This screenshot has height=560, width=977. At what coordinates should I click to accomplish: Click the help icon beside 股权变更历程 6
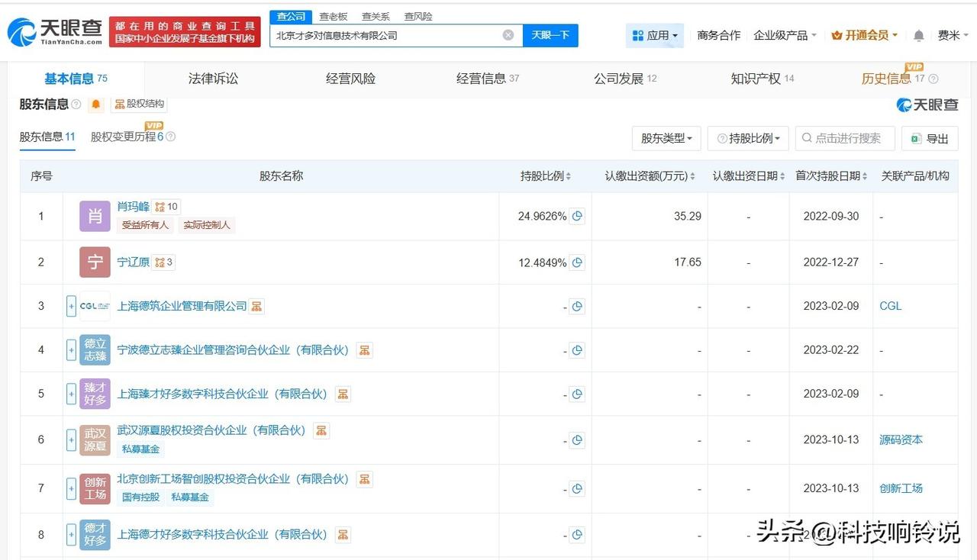point(171,137)
